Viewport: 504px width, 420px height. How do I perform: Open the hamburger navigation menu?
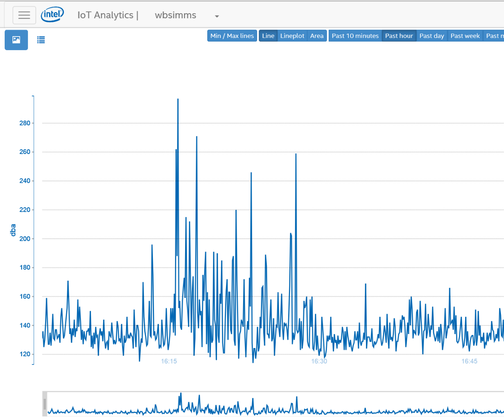coord(24,15)
